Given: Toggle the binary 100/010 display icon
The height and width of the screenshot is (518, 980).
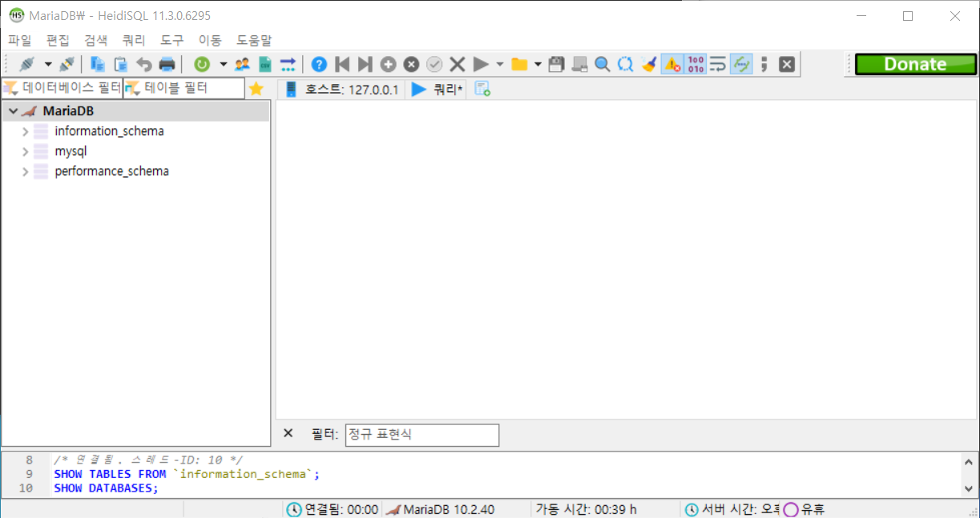Looking at the screenshot, I should (696, 64).
